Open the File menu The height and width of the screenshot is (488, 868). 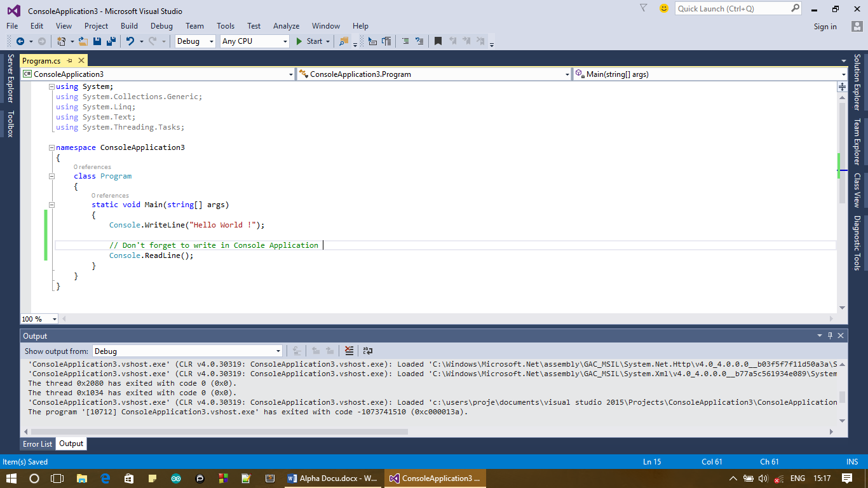12,26
